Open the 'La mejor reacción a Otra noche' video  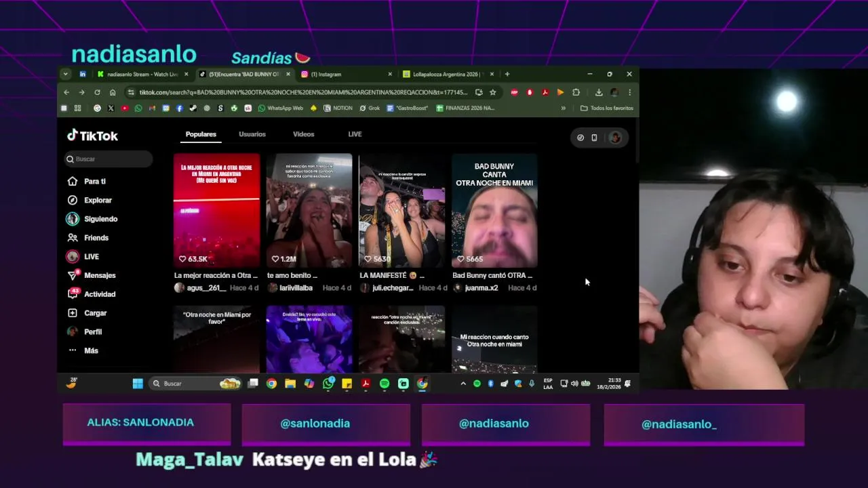tap(216, 211)
